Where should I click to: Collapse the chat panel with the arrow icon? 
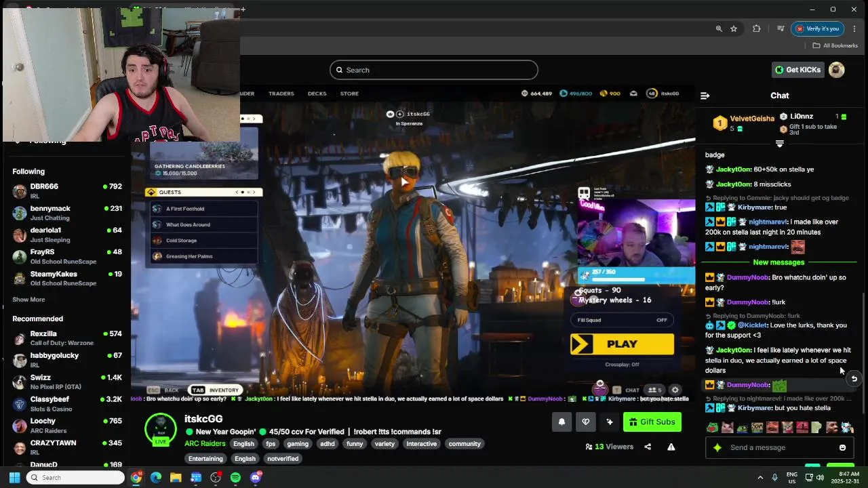tap(705, 96)
